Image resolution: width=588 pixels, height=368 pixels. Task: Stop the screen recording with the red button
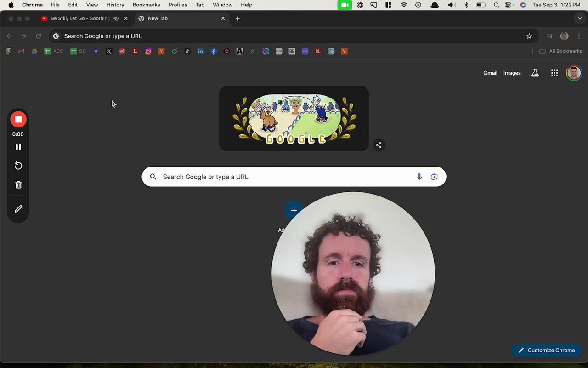click(x=18, y=120)
